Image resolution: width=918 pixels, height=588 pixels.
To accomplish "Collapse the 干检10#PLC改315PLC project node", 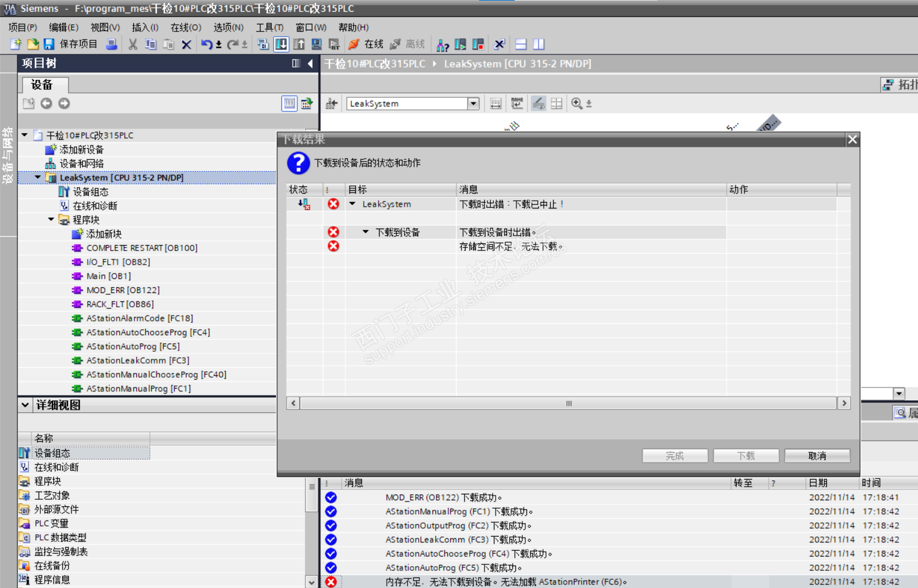I will pos(25,135).
